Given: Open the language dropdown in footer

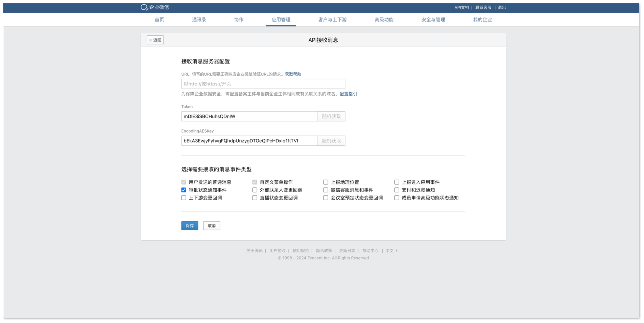Looking at the screenshot, I should click(391, 250).
